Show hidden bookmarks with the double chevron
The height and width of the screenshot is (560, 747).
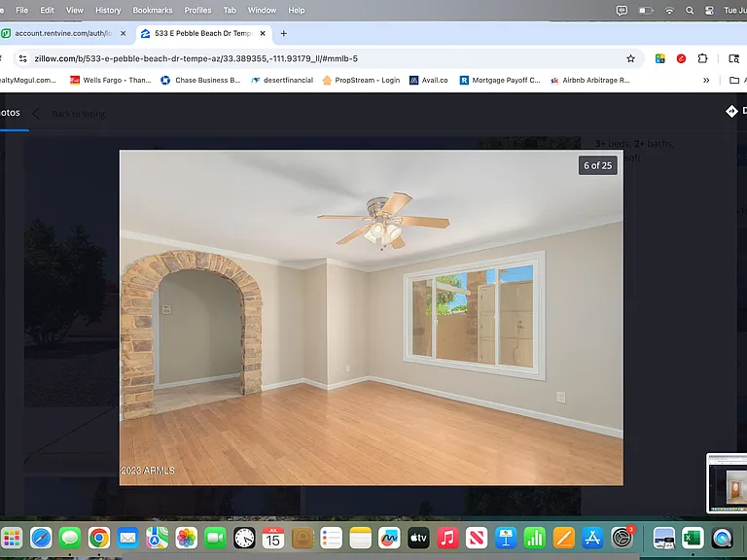pyautogui.click(x=706, y=80)
